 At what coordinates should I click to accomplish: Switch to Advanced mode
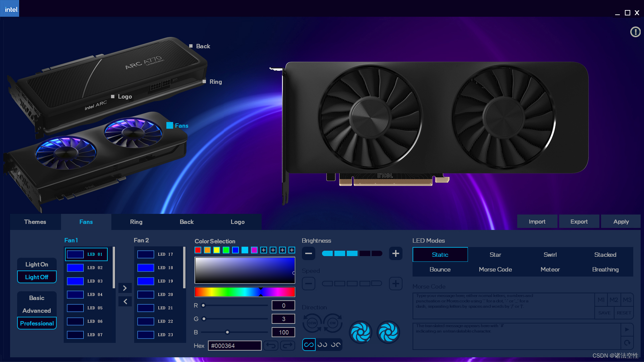[37, 311]
